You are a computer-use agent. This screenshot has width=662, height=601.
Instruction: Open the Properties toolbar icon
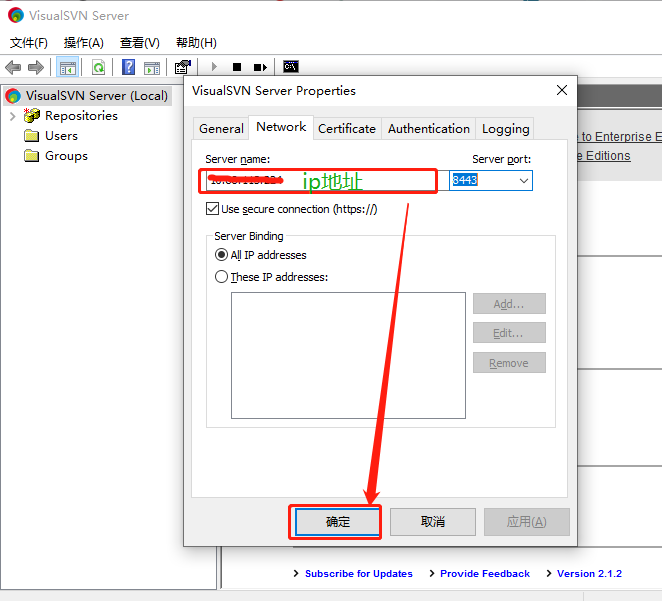point(183,67)
